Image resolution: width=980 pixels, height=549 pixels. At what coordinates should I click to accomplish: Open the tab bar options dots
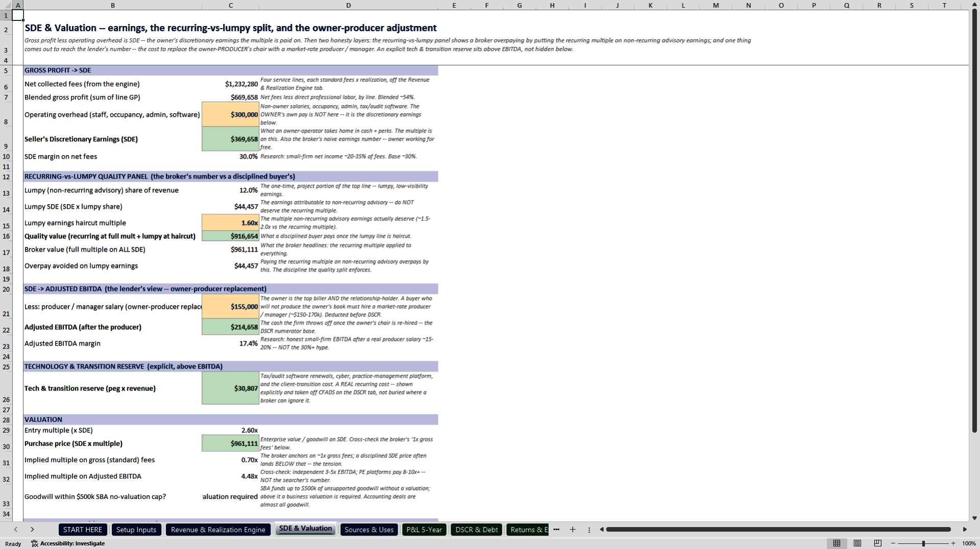(x=589, y=530)
